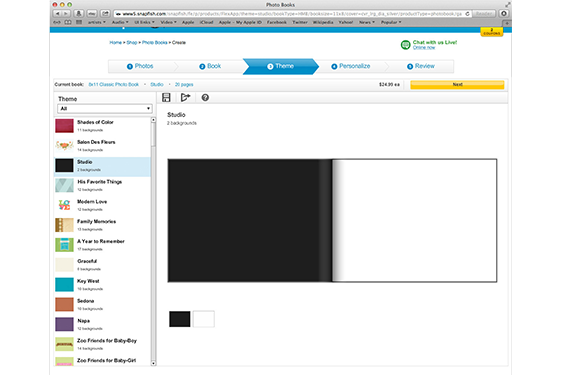Image resolution: width=566 pixels, height=375 pixels.
Task: Click the Modern Love theme thumbnail
Action: point(64,205)
